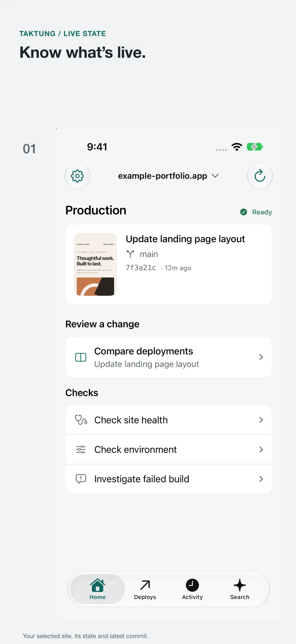This screenshot has height=644, width=296.
Task: Click the battery charging icon
Action: point(255,147)
